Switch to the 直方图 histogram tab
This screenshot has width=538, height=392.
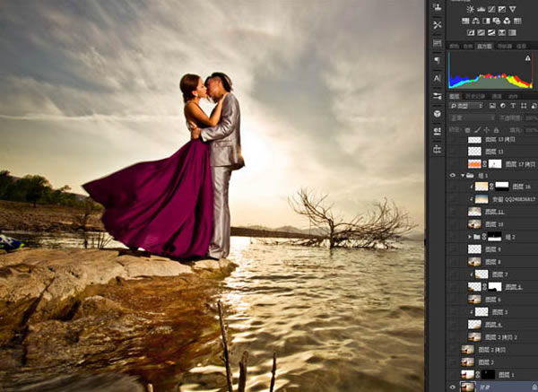click(x=484, y=46)
